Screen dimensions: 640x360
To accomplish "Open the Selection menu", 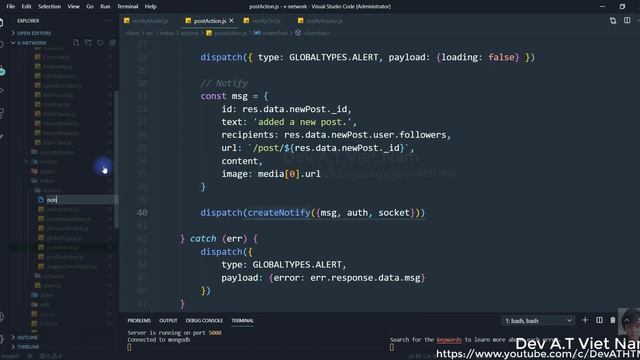I will tap(49, 7).
